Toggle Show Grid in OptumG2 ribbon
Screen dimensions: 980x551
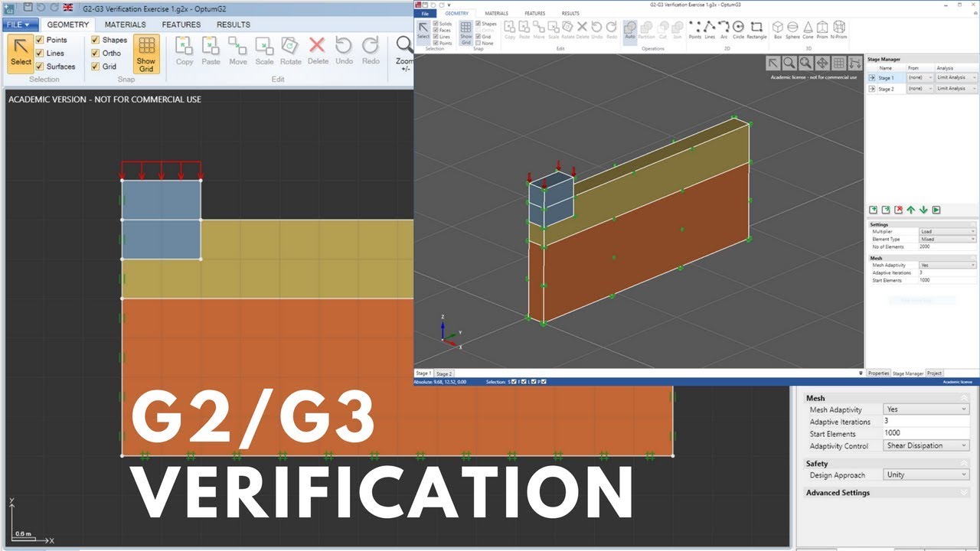click(146, 54)
